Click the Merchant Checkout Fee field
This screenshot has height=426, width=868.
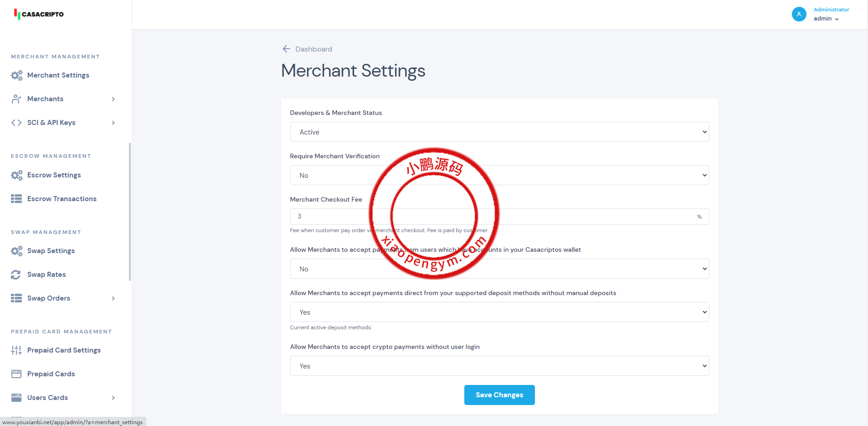point(499,217)
